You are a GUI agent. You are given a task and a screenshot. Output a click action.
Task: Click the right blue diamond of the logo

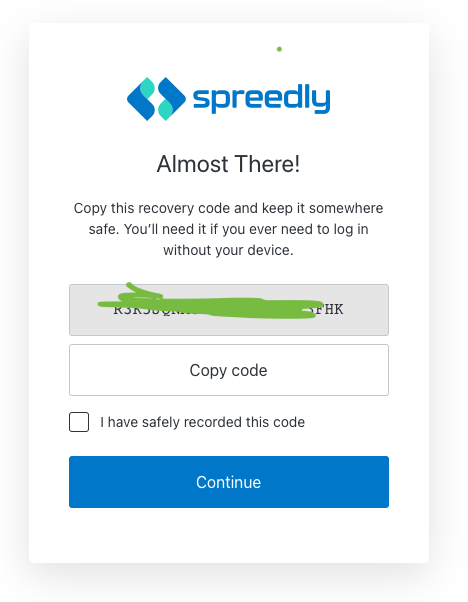(x=172, y=98)
